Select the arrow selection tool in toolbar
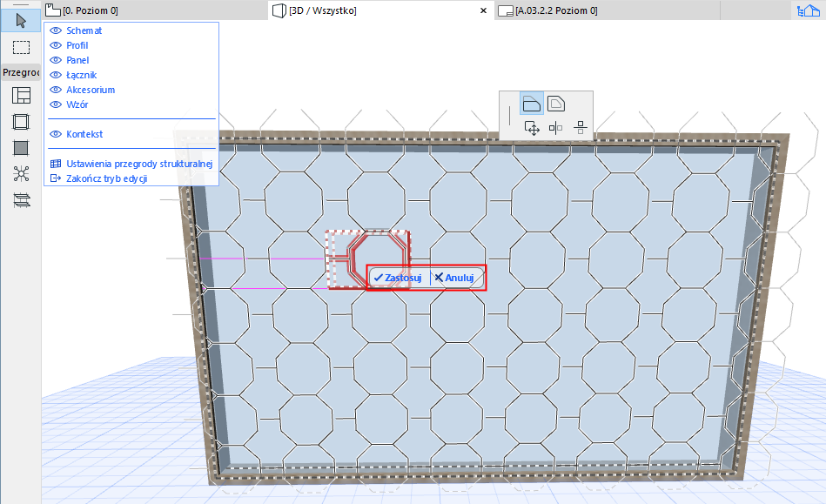The image size is (826, 504). tap(19, 20)
